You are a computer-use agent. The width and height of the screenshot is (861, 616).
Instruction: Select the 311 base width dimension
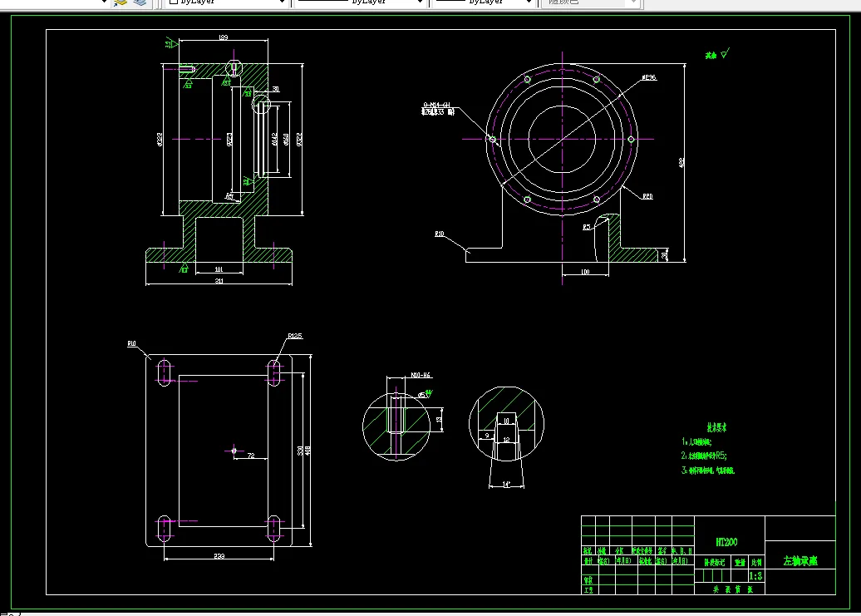pos(219,281)
